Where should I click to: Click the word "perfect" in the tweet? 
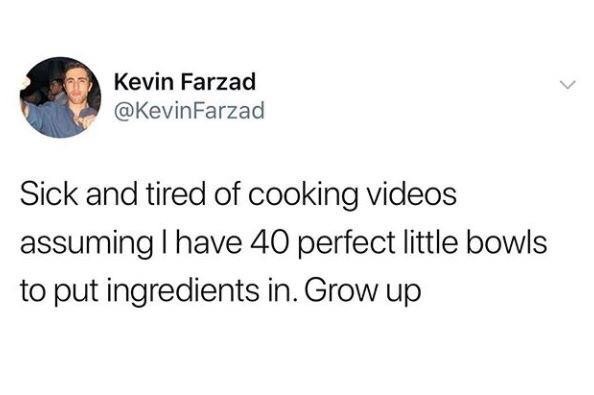[348, 244]
